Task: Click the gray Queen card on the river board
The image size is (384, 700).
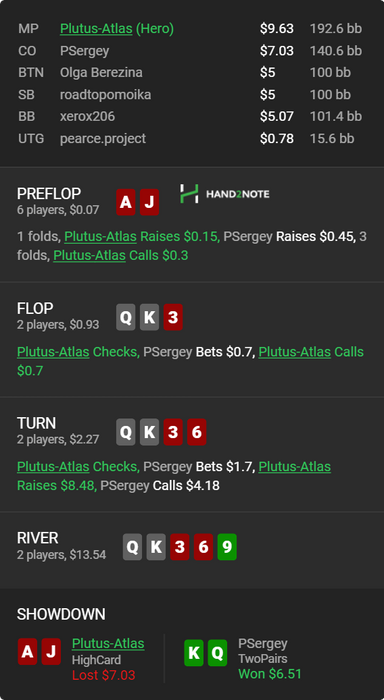Action: tap(133, 546)
